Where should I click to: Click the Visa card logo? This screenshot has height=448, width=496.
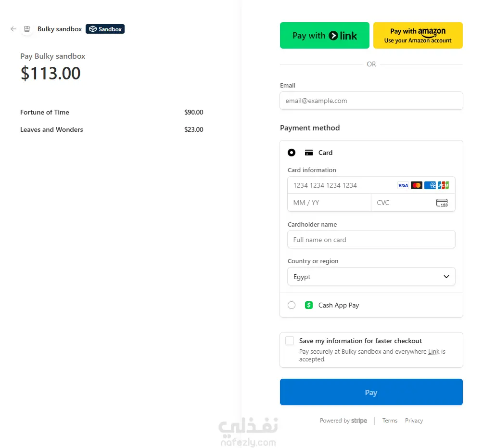pos(403,185)
